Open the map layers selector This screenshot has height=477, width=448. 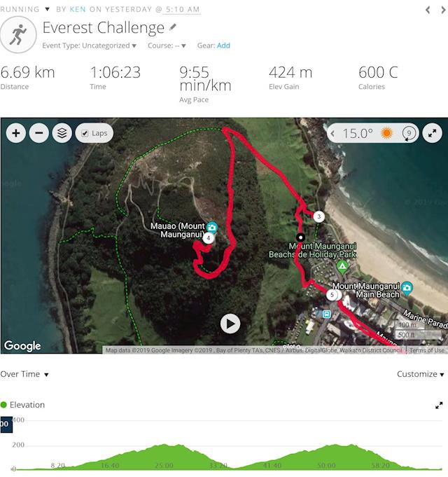pyautogui.click(x=62, y=133)
